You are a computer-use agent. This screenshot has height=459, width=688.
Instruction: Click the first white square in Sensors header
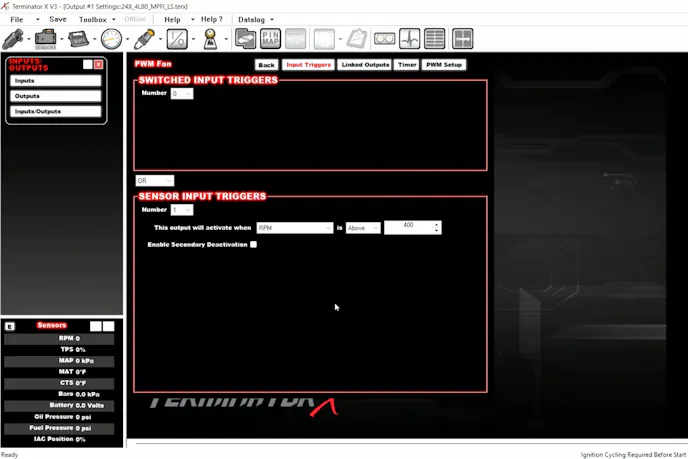point(95,326)
